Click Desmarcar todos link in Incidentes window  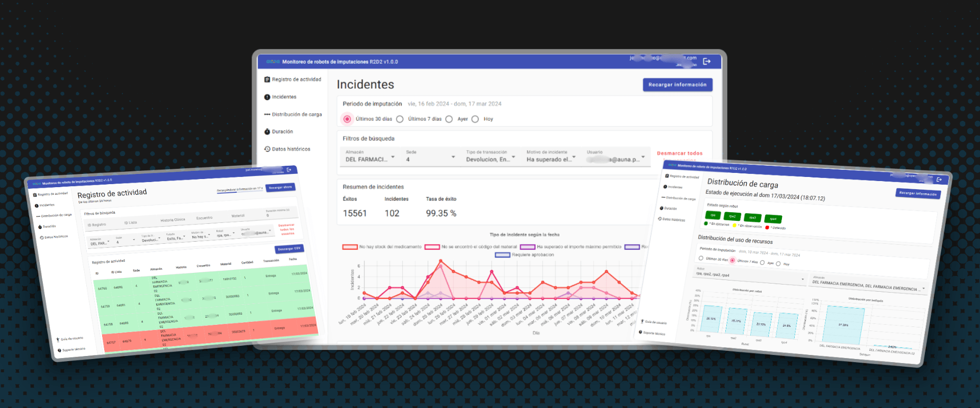tap(679, 154)
